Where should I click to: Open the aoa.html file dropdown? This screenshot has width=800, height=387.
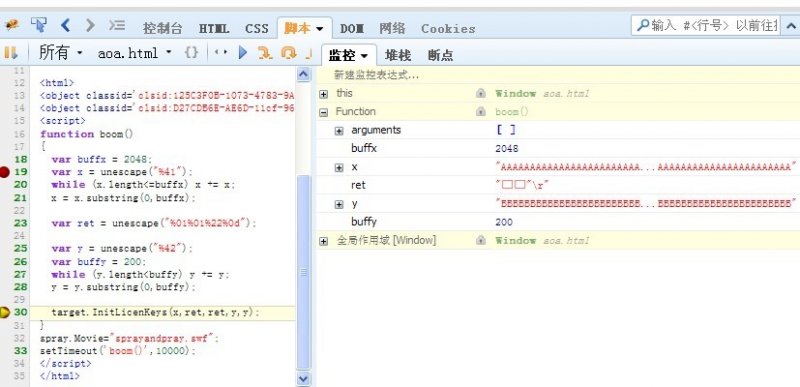pos(135,53)
